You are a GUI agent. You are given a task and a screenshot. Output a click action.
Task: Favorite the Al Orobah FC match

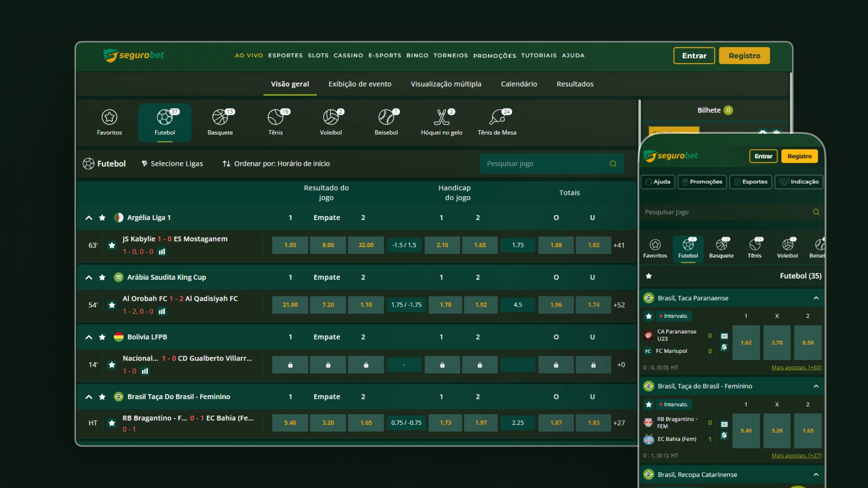(112, 305)
